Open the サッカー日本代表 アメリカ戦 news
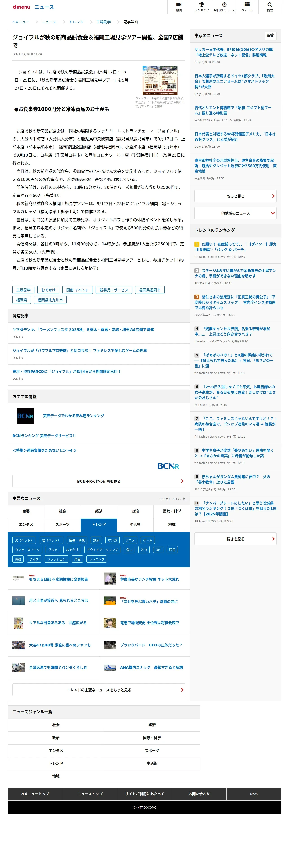Viewport: 289px width, 868px height. coord(233,52)
